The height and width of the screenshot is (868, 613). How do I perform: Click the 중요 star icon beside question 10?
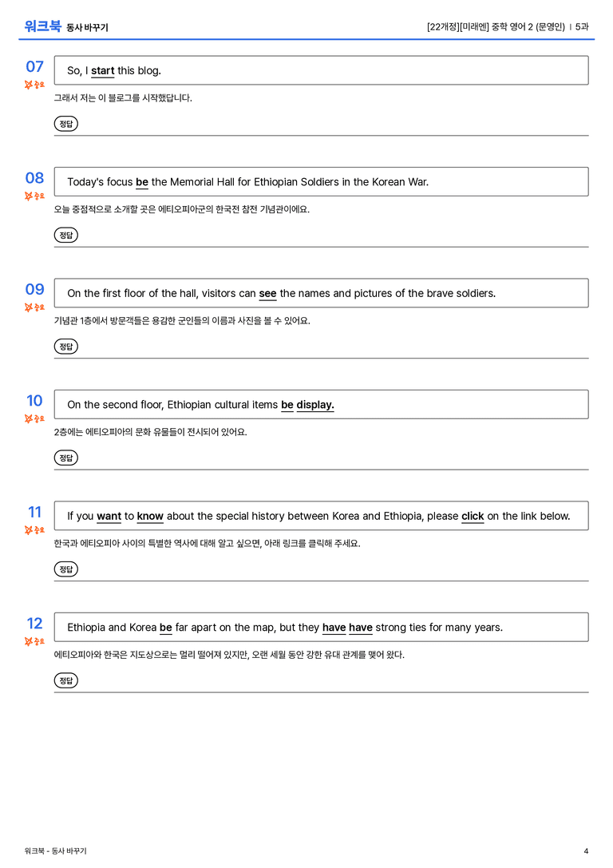point(29,418)
